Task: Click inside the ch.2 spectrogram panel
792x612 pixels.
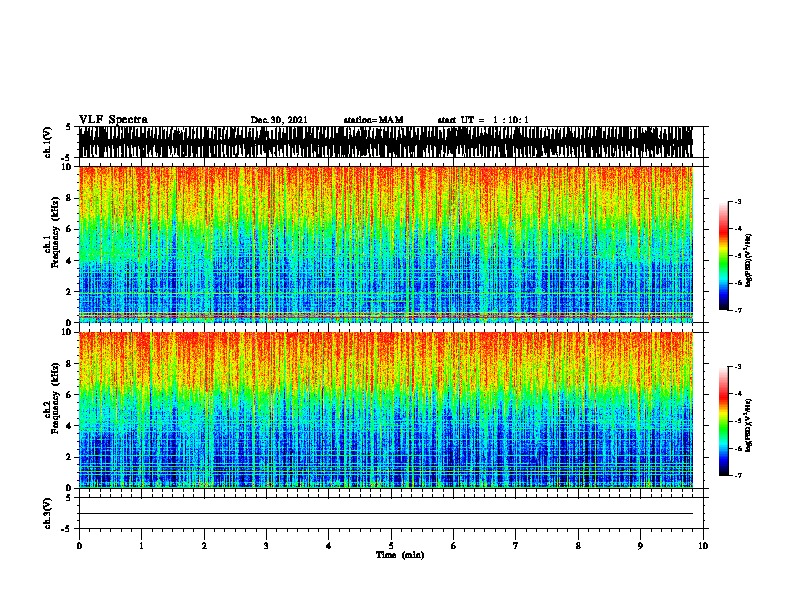Action: [x=385, y=410]
